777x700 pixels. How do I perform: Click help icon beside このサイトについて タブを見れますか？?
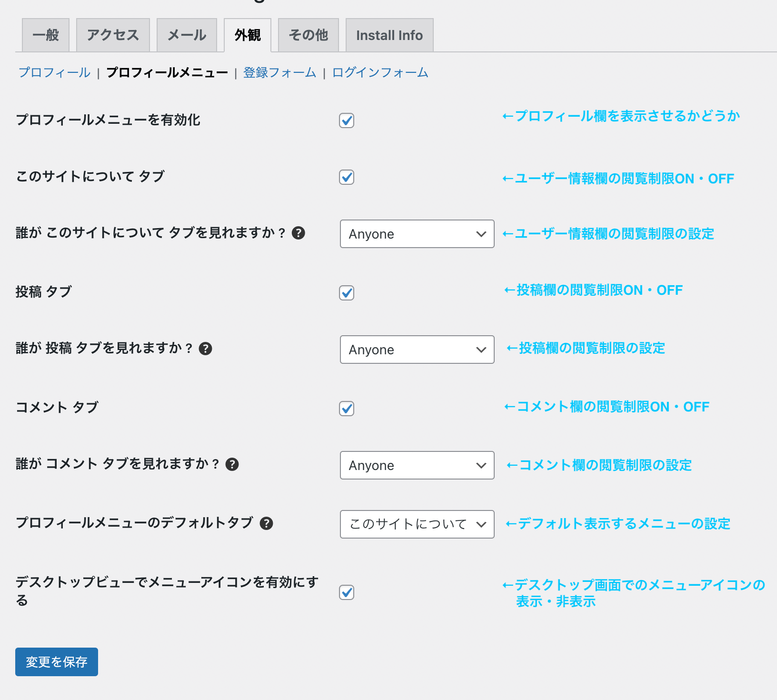pyautogui.click(x=299, y=233)
